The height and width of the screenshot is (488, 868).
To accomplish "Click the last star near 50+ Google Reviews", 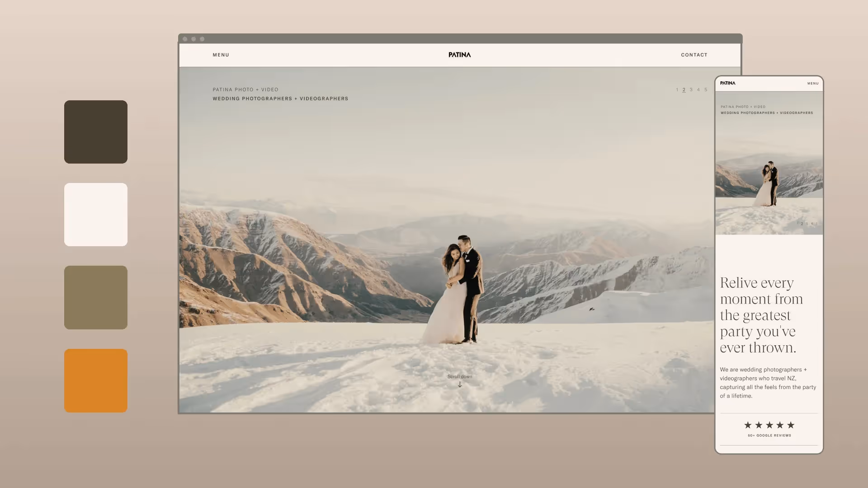I will [791, 425].
